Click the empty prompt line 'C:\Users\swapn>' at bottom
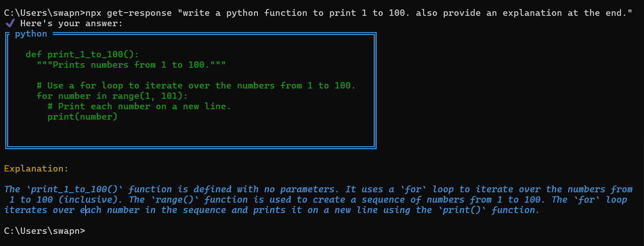The width and height of the screenshot is (644, 246). 44,231
